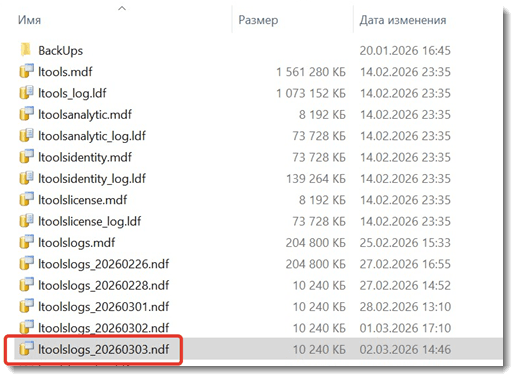Click the sort arrow above Имя

(x=122, y=8)
